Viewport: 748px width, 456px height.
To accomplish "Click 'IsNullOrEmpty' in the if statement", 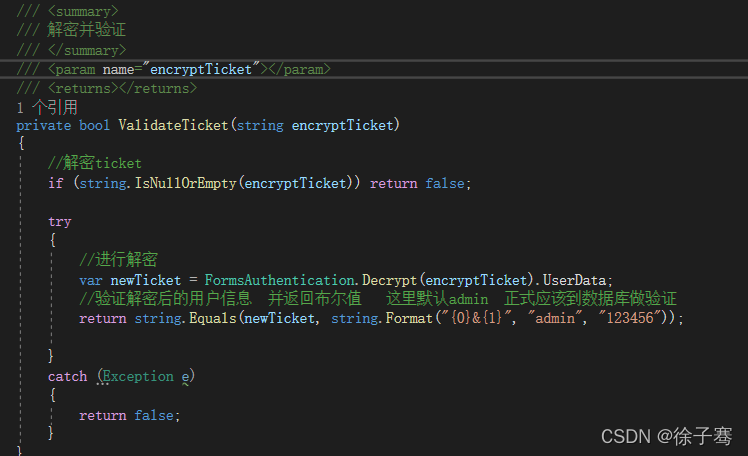I will coord(186,183).
